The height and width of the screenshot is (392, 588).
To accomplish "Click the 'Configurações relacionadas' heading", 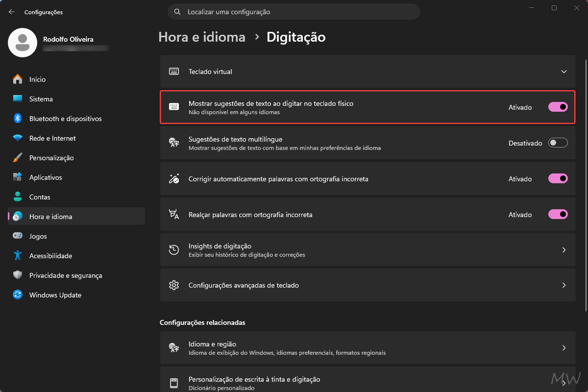I will pos(202,322).
